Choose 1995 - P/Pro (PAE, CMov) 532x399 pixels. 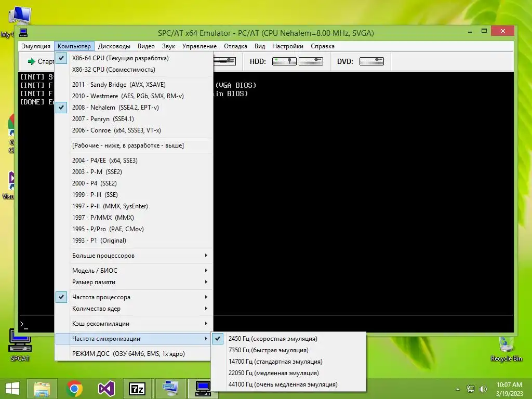tap(134, 229)
